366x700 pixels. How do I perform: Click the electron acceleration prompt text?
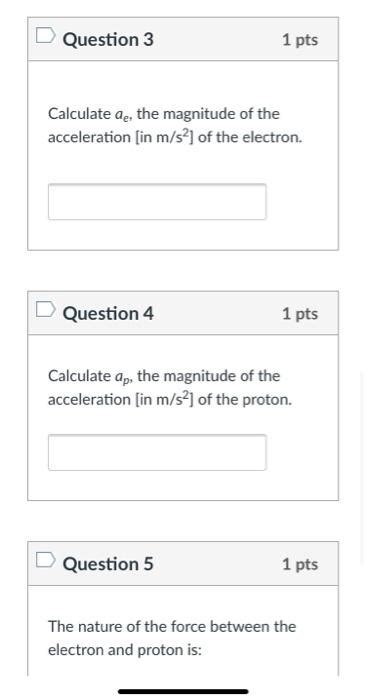(175, 125)
